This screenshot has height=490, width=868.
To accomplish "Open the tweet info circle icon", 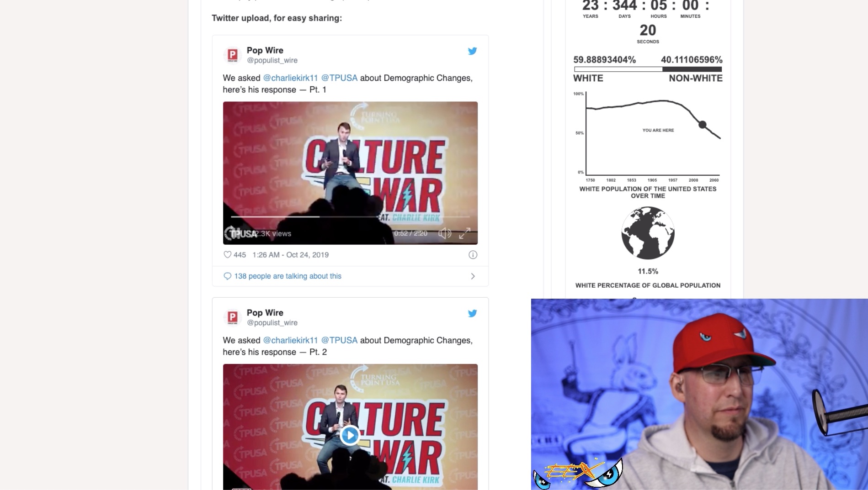I will click(x=473, y=255).
